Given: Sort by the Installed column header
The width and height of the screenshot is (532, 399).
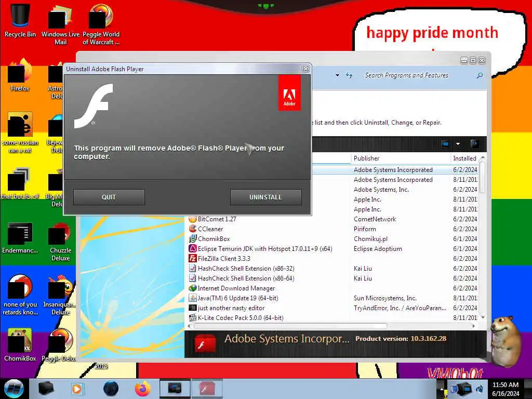Looking at the screenshot, I should pyautogui.click(x=464, y=158).
